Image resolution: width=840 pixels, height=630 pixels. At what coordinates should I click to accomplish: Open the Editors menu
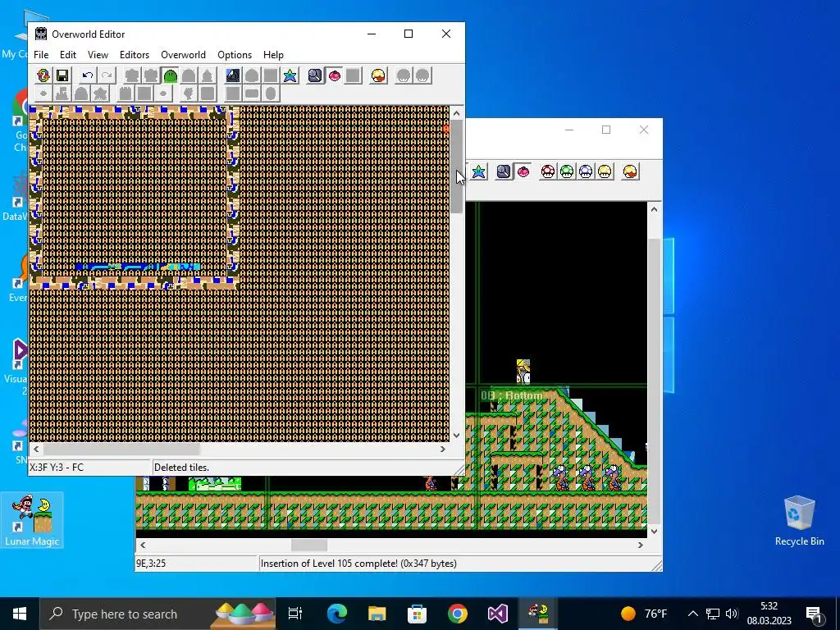(x=134, y=55)
